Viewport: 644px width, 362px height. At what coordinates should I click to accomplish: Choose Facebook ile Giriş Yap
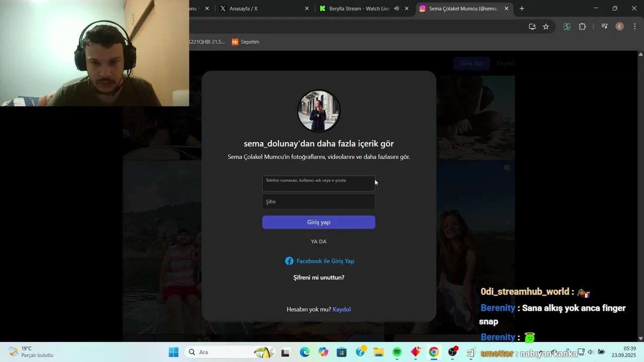[x=319, y=261]
